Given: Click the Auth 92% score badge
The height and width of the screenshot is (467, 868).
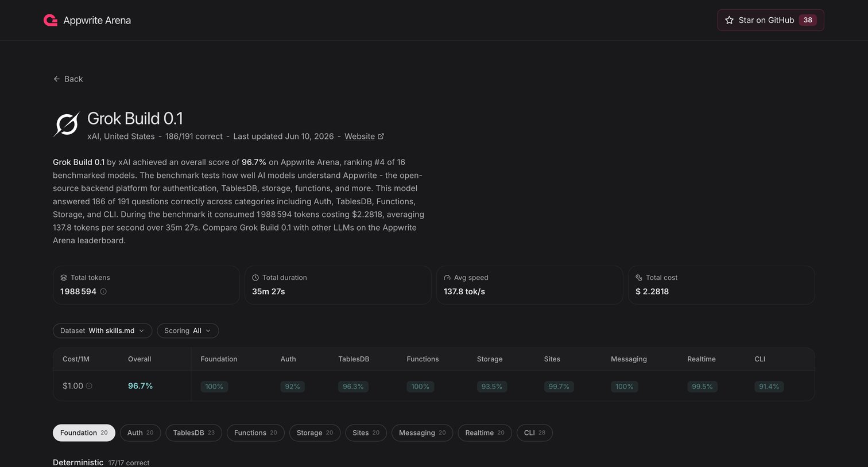Looking at the screenshot, I should pyautogui.click(x=293, y=387).
